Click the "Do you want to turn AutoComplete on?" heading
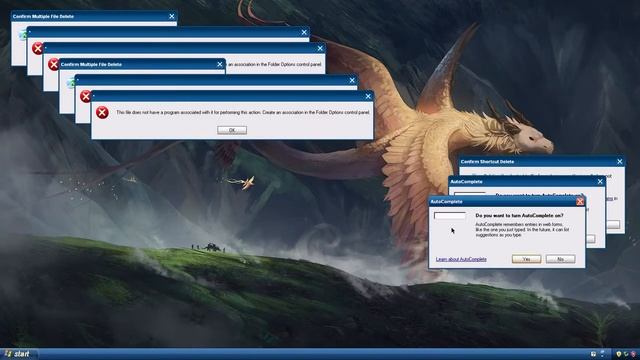Image resolution: width=640 pixels, height=360 pixels. [x=519, y=215]
